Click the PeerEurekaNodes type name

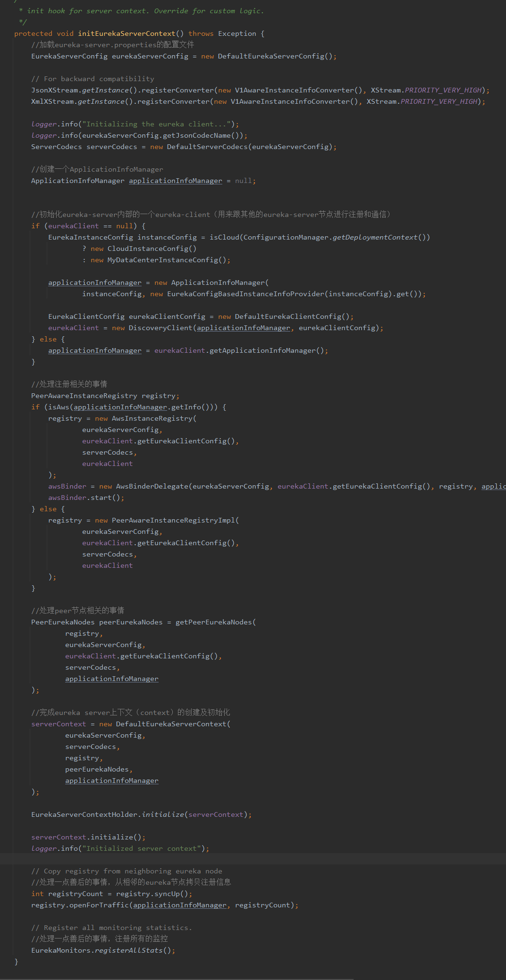click(x=63, y=622)
